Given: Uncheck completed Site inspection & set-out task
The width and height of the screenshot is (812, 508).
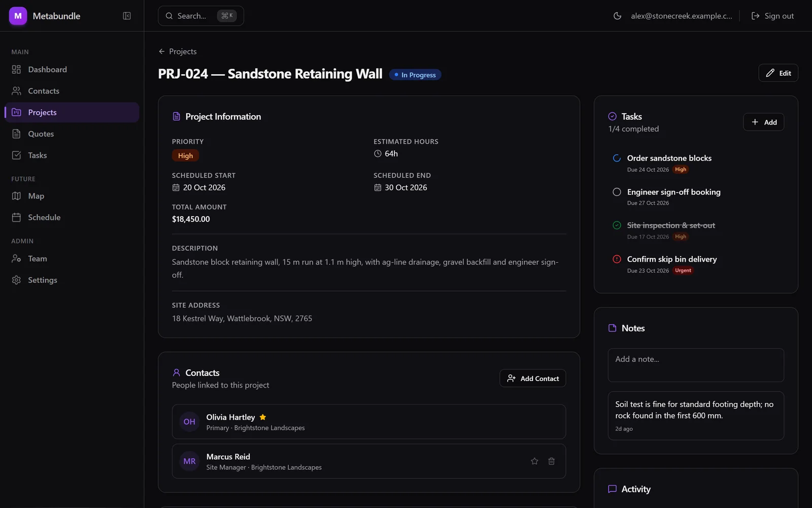Looking at the screenshot, I should pos(617,225).
